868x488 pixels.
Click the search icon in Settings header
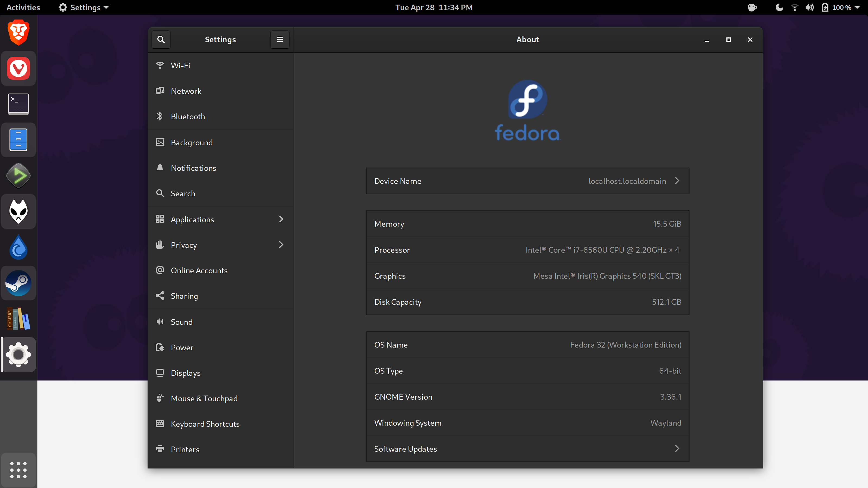pyautogui.click(x=161, y=39)
